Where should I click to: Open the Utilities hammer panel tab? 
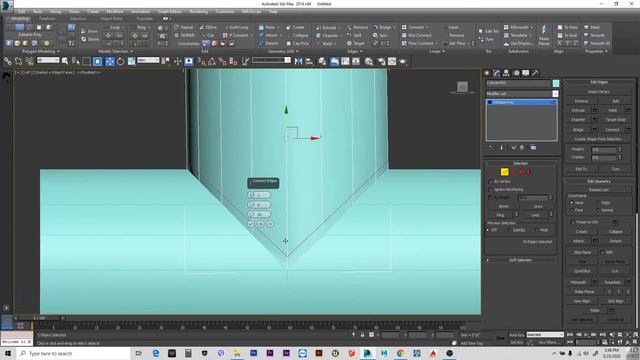[535, 73]
